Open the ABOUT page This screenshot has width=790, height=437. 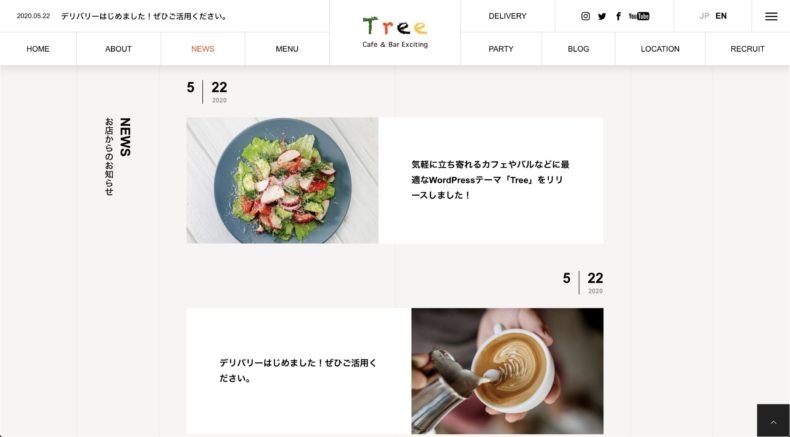coord(118,49)
